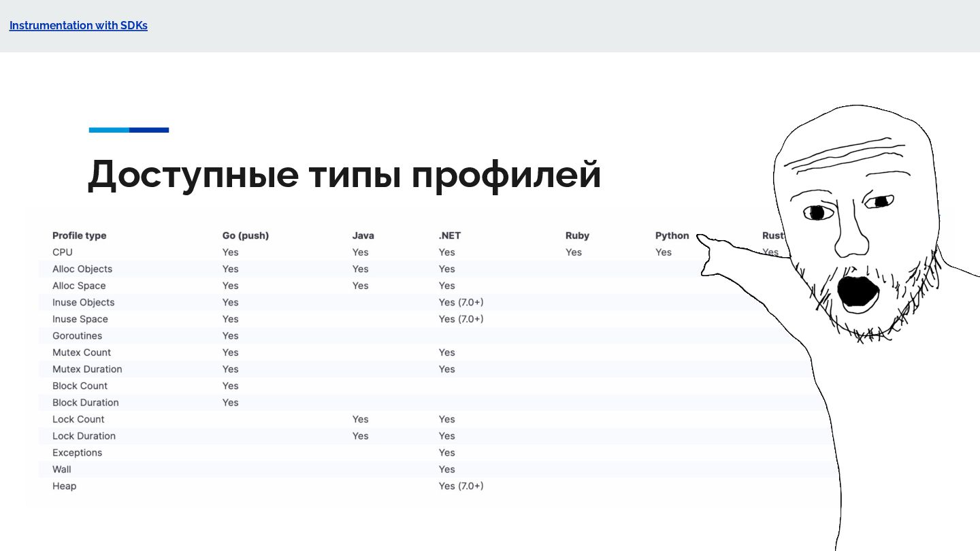Click 'Yes' in the Alloc Space row under Java

tap(361, 286)
